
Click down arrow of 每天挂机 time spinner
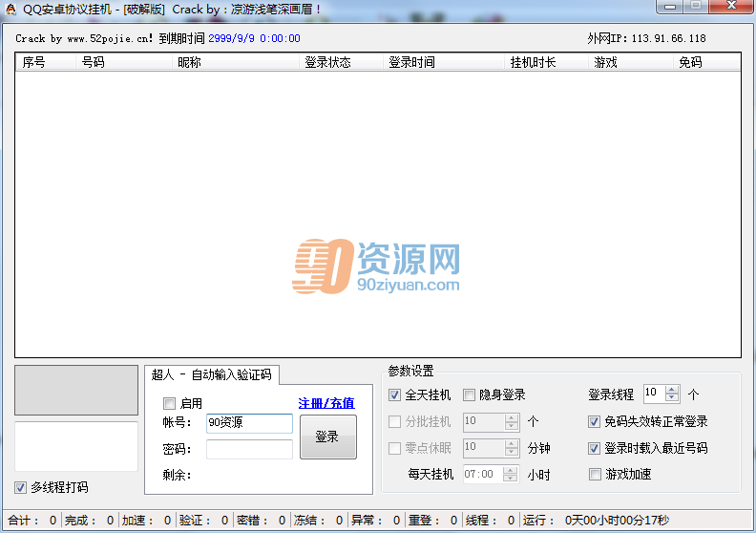[510, 478]
